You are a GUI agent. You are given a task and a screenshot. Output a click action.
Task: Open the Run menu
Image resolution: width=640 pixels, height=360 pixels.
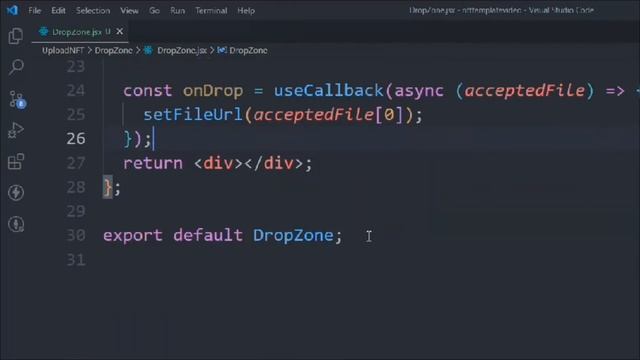178,11
